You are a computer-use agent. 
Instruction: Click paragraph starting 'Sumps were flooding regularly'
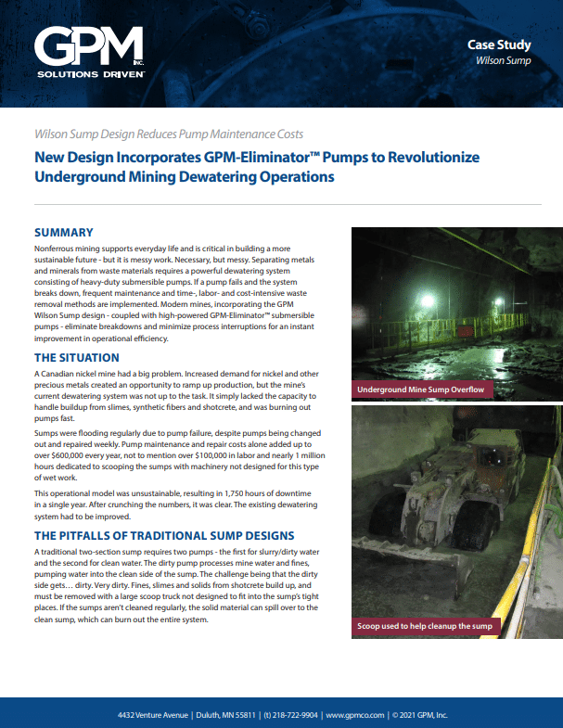tap(179, 455)
